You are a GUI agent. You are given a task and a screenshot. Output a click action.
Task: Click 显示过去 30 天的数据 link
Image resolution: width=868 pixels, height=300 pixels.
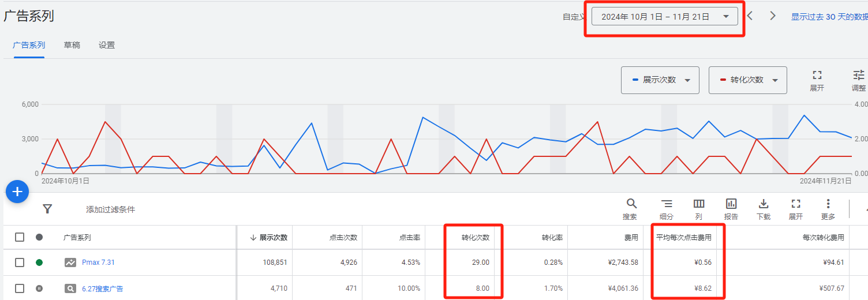click(x=829, y=17)
